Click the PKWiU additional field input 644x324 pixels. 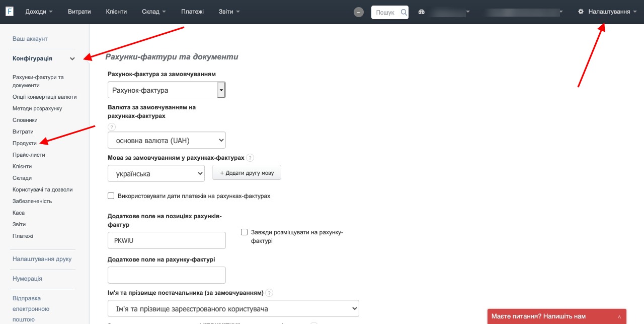[x=167, y=240]
